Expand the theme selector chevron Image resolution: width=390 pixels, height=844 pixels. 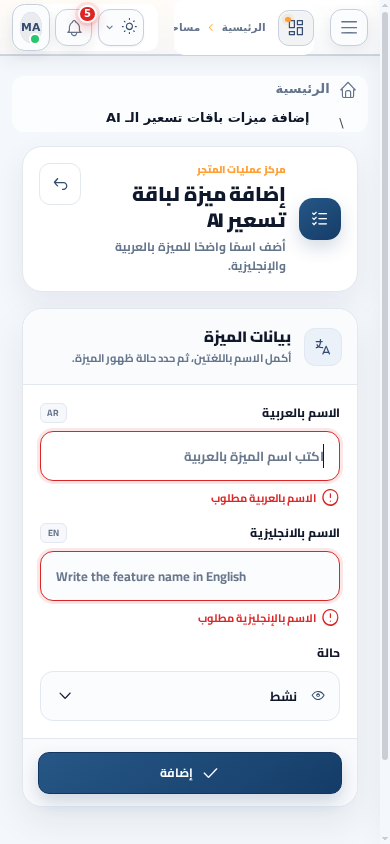(x=109, y=27)
